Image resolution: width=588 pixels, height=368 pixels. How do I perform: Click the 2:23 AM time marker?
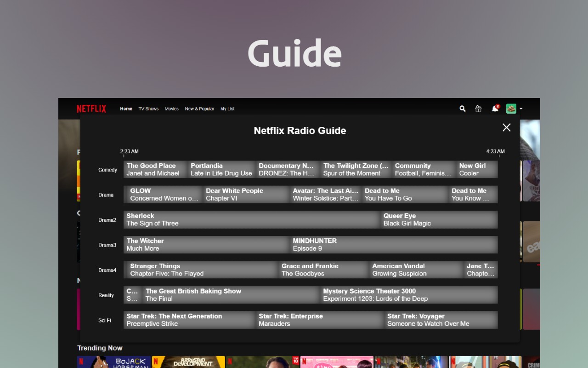(x=129, y=151)
